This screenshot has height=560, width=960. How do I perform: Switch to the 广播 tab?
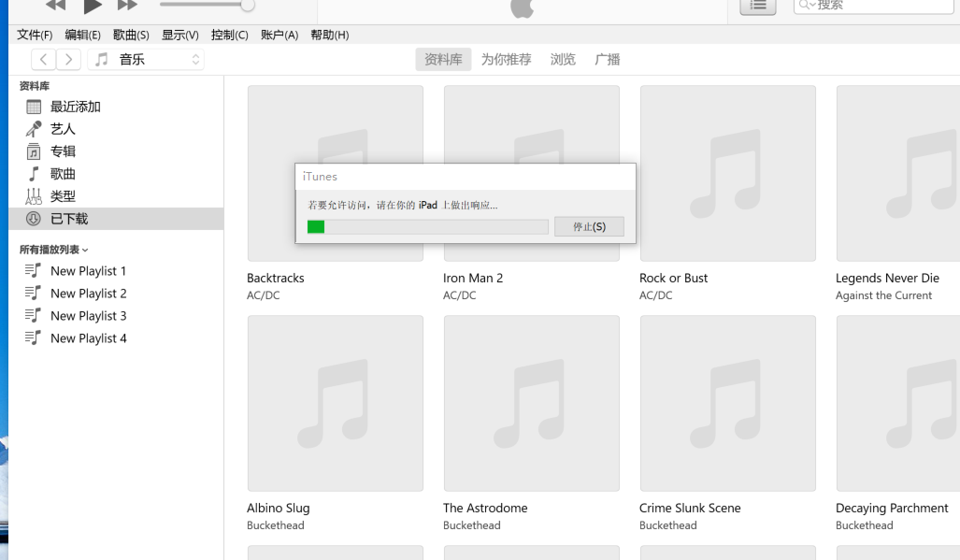tap(608, 60)
